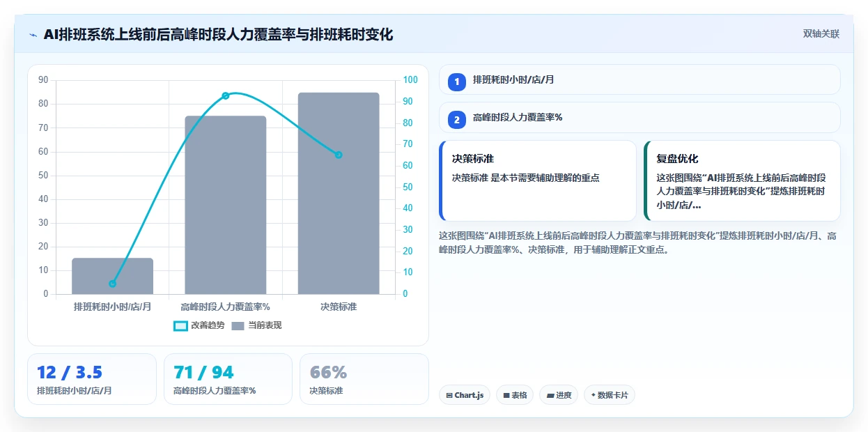
Task: Click the trend line peak point on 高峰时段 bar
Action: 226,95
